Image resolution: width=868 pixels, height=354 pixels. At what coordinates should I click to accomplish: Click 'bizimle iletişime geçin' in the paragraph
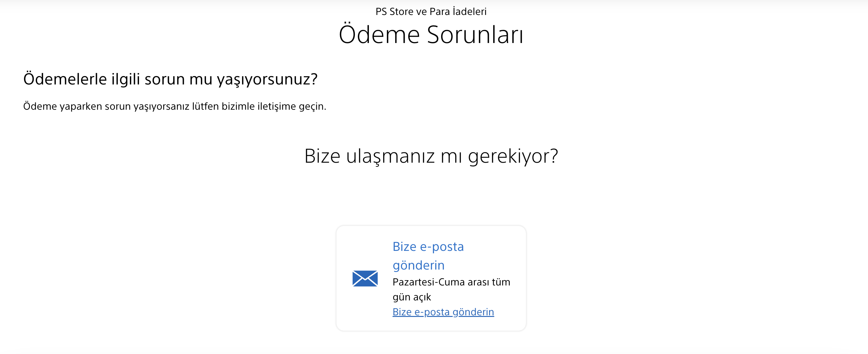[x=274, y=106]
